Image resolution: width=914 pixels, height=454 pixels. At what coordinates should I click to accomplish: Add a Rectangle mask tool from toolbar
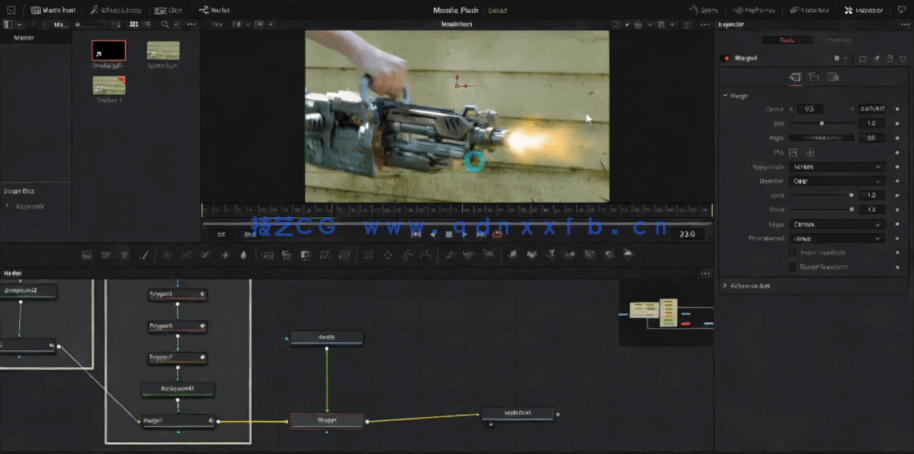pos(368,255)
